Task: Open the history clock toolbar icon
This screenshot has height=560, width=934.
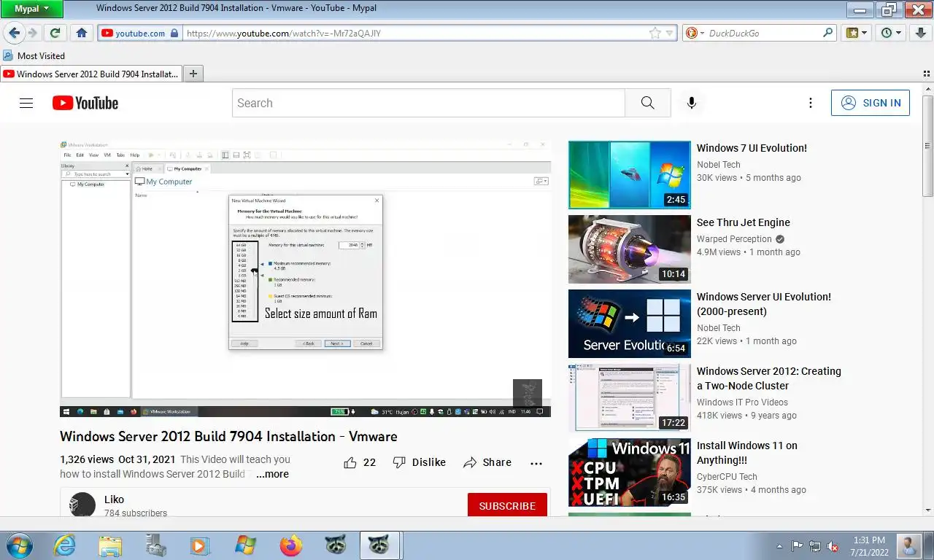Action: (891, 33)
